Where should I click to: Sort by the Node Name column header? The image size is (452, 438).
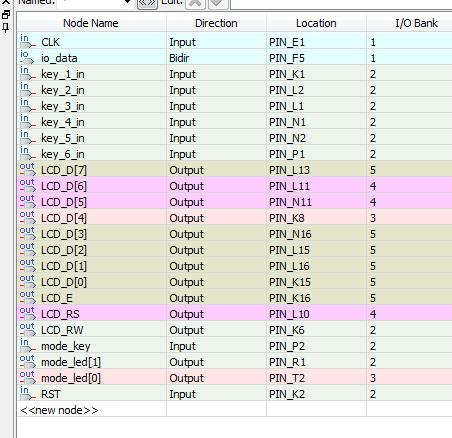(91, 23)
